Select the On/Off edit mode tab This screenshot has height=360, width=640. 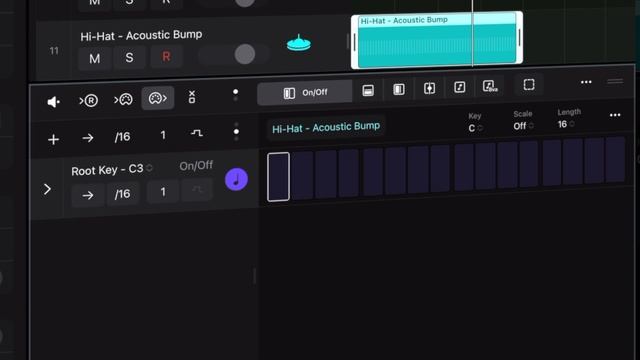[x=305, y=93]
